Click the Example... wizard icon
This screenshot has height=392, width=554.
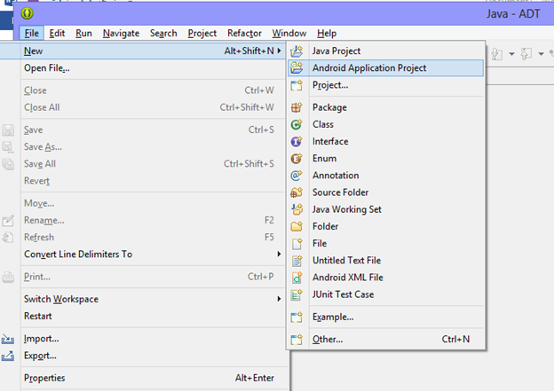pyautogui.click(x=297, y=317)
